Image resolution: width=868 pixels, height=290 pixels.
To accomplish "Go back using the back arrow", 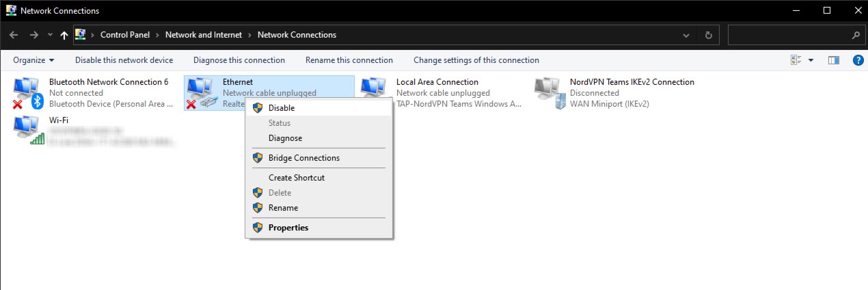I will pyautogui.click(x=14, y=35).
